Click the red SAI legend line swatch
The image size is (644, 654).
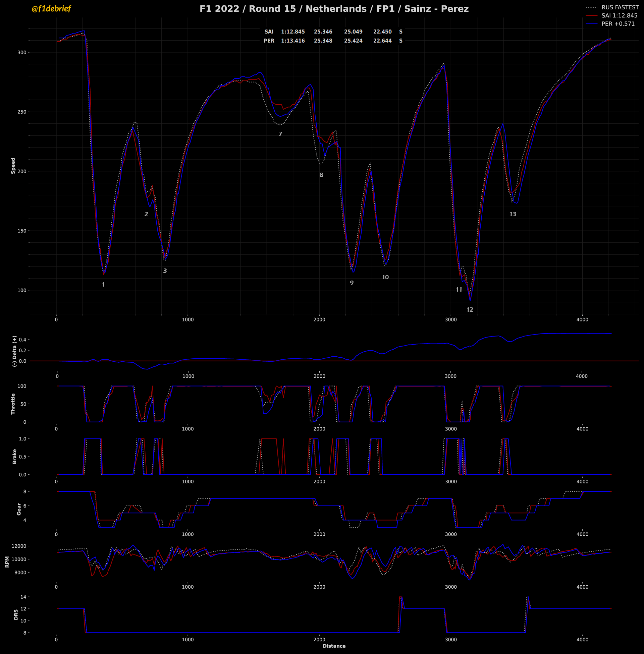591,15
